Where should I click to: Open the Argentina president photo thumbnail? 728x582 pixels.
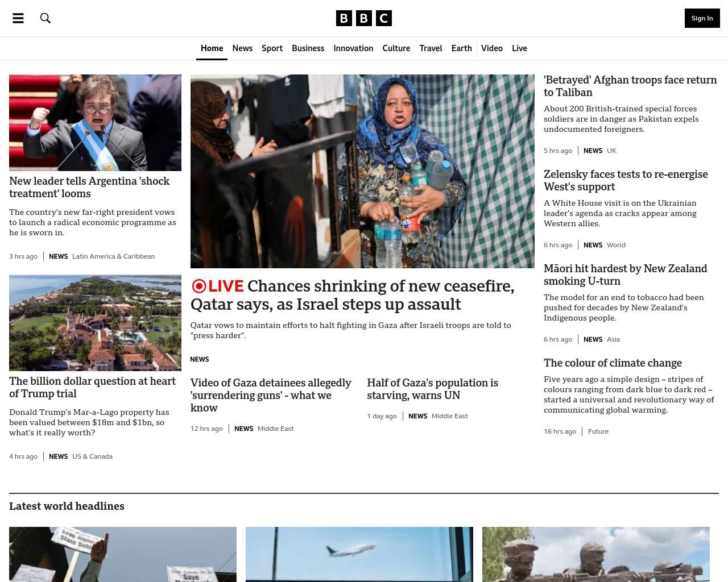click(x=95, y=123)
